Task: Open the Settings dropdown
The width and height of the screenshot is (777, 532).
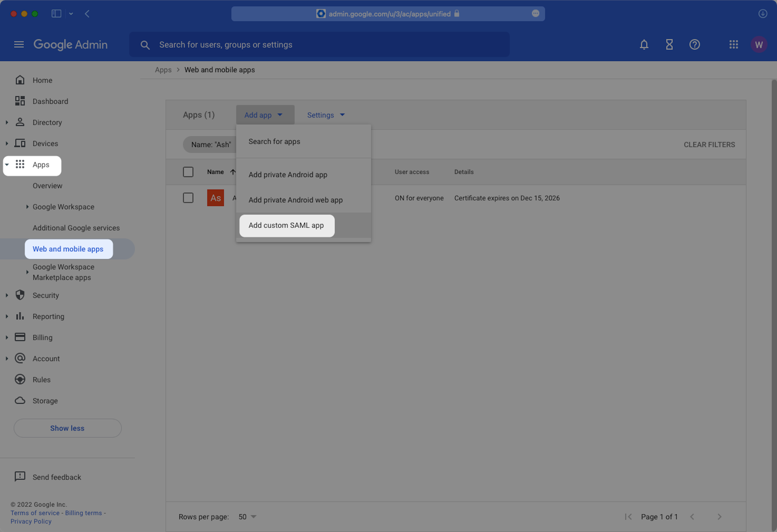Action: pyautogui.click(x=326, y=115)
